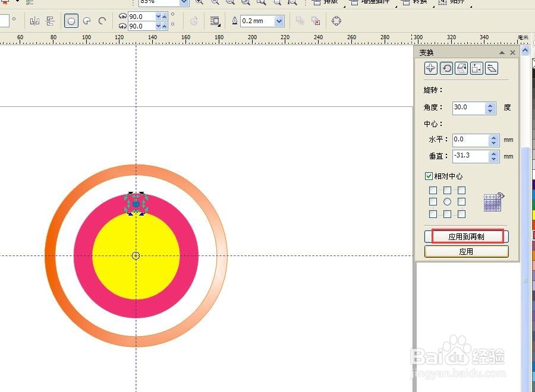The image size is (535, 392).
Task: Select the Position transform icon
Action: tap(430, 68)
